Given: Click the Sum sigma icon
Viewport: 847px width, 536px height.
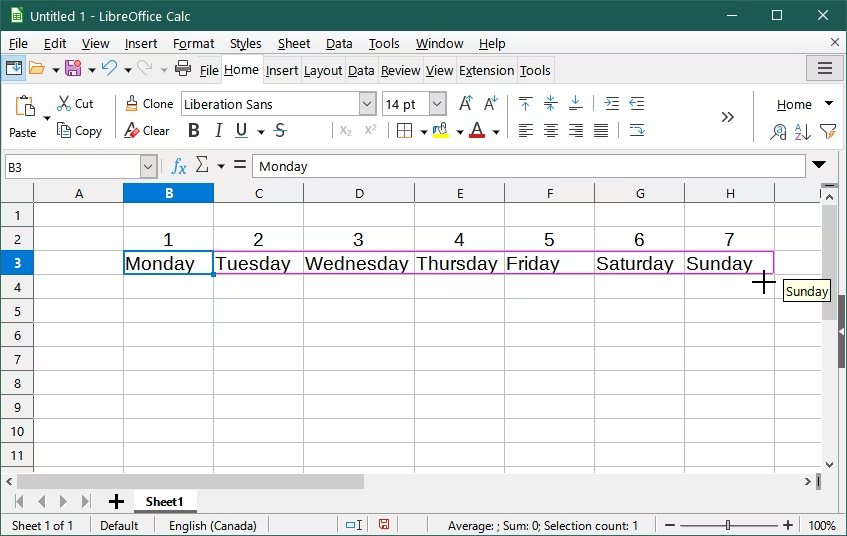Looking at the screenshot, I should 202,165.
